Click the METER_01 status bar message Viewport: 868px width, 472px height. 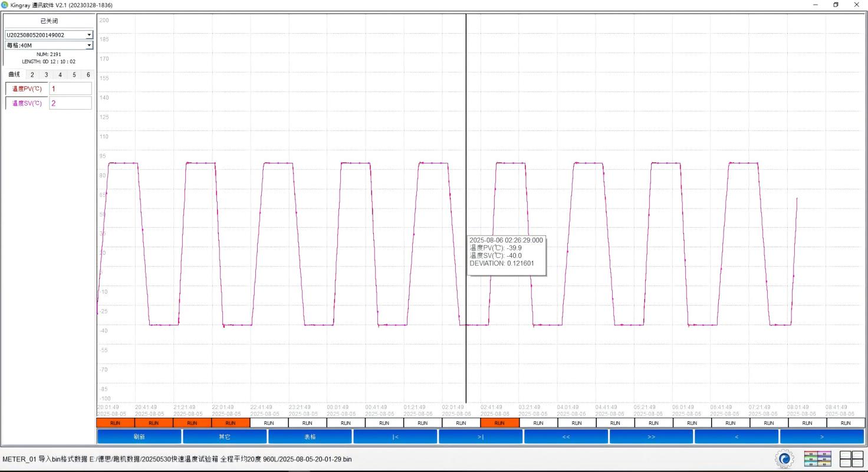click(177, 459)
